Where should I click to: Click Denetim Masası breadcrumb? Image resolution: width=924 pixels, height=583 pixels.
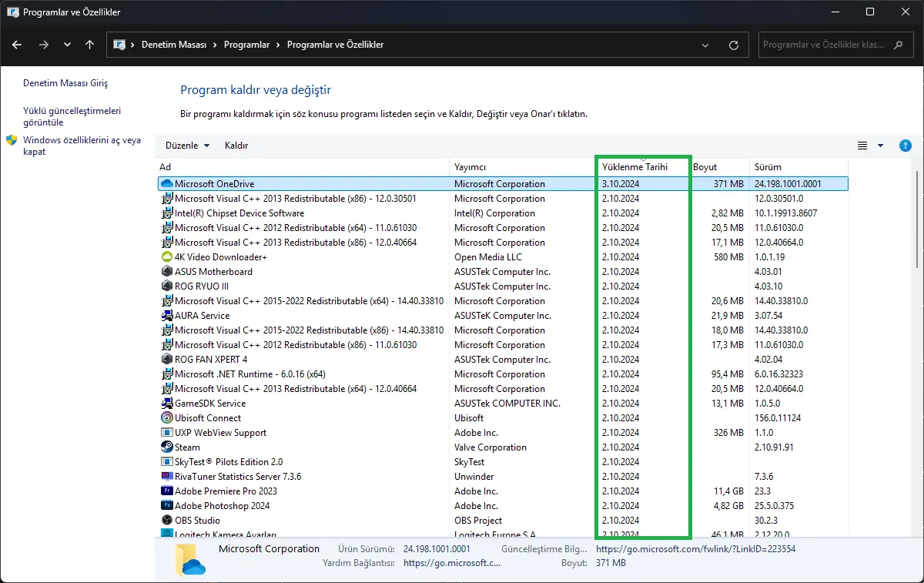174,45
